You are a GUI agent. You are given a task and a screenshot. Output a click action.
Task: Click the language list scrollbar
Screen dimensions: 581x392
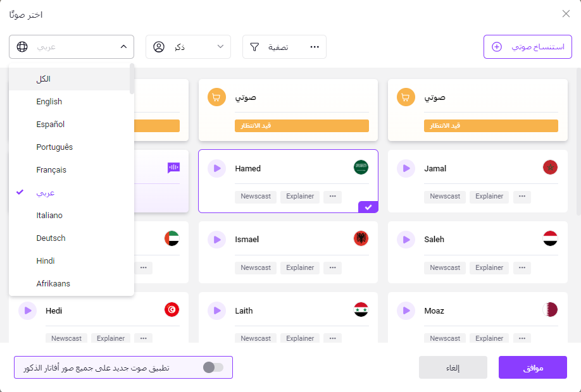[132, 78]
